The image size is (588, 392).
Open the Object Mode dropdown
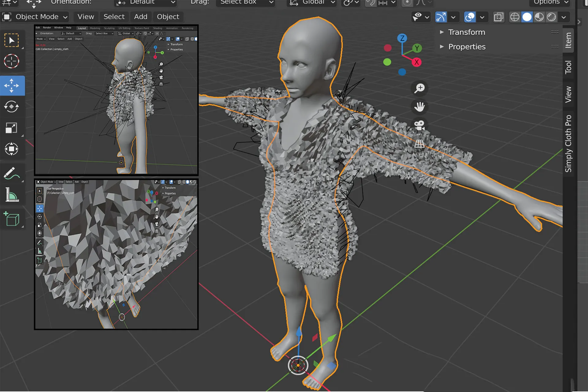pyautogui.click(x=35, y=17)
